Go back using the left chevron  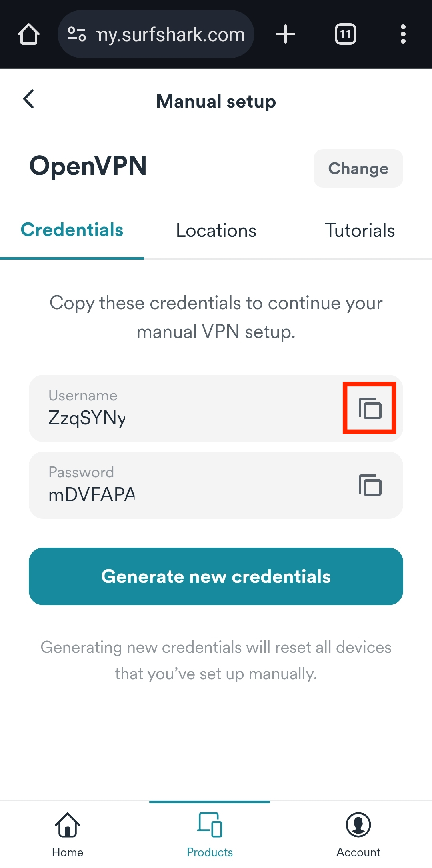29,99
